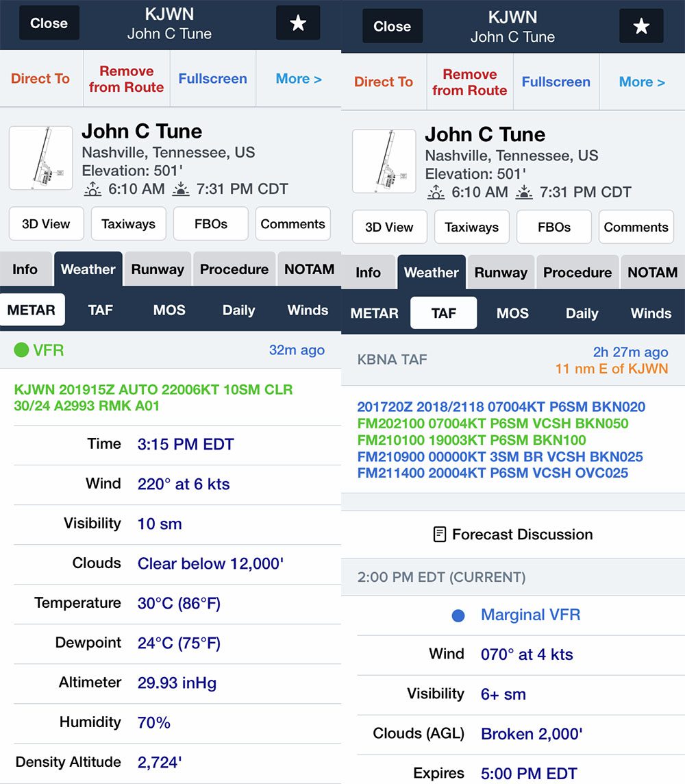Tap Direct To in the left panel
This screenshot has height=784, width=685.
pyautogui.click(x=40, y=79)
